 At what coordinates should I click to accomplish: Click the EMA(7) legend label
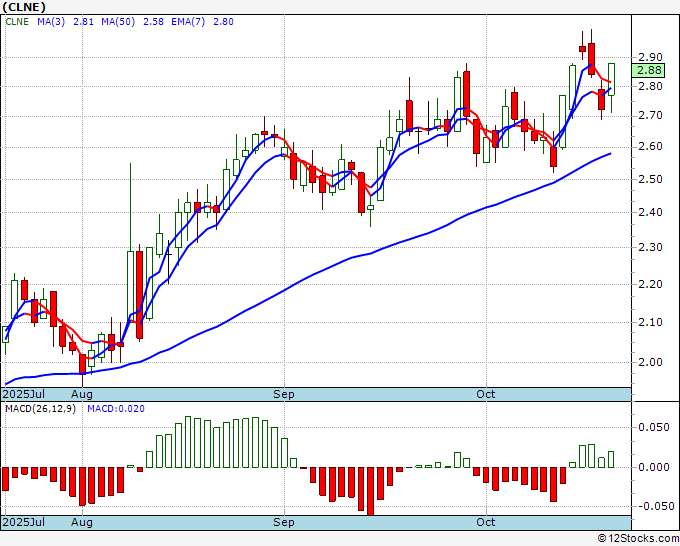click(188, 22)
